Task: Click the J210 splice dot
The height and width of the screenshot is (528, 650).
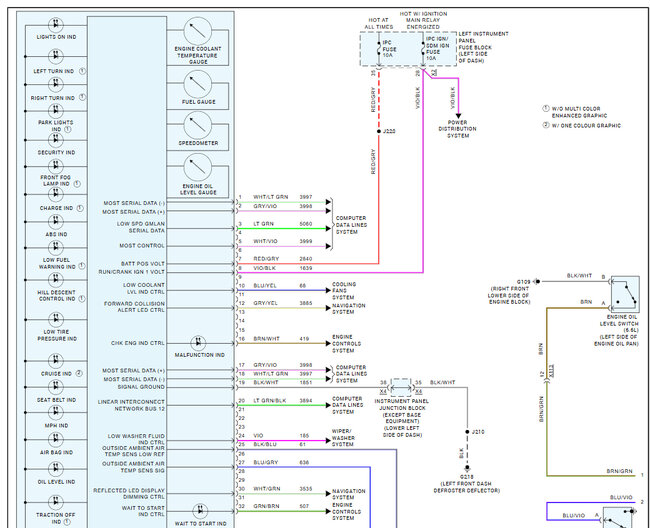Action: (x=467, y=432)
